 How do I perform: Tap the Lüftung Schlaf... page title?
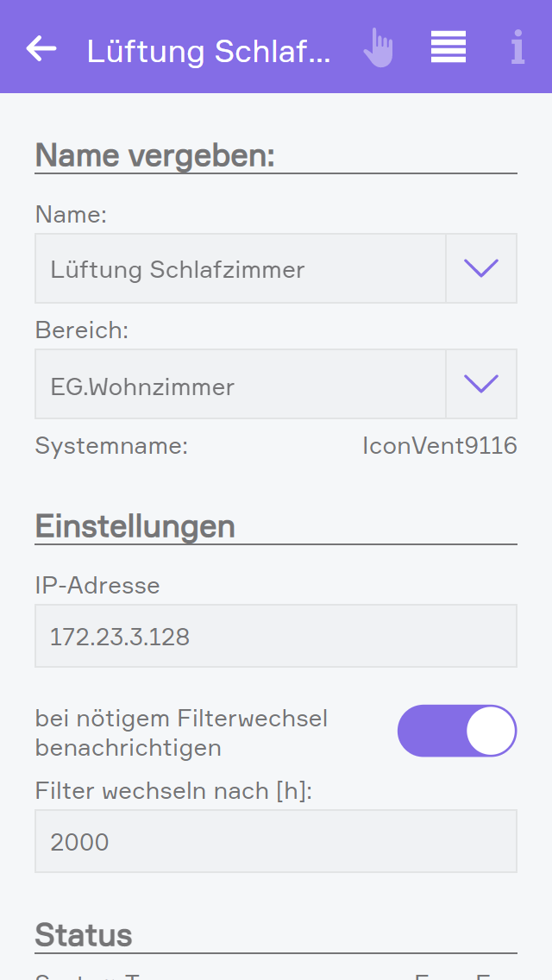tap(209, 51)
